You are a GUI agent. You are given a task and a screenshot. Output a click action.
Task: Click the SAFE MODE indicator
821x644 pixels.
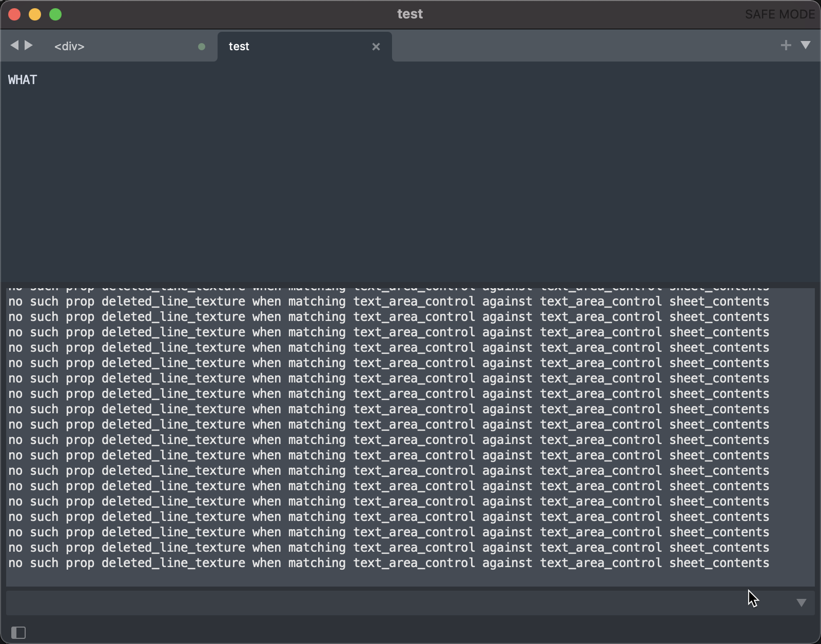coord(780,14)
